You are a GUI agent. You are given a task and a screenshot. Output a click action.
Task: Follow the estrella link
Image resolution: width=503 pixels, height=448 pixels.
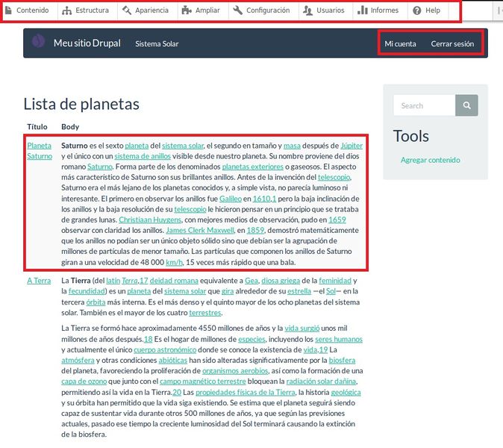(299, 291)
